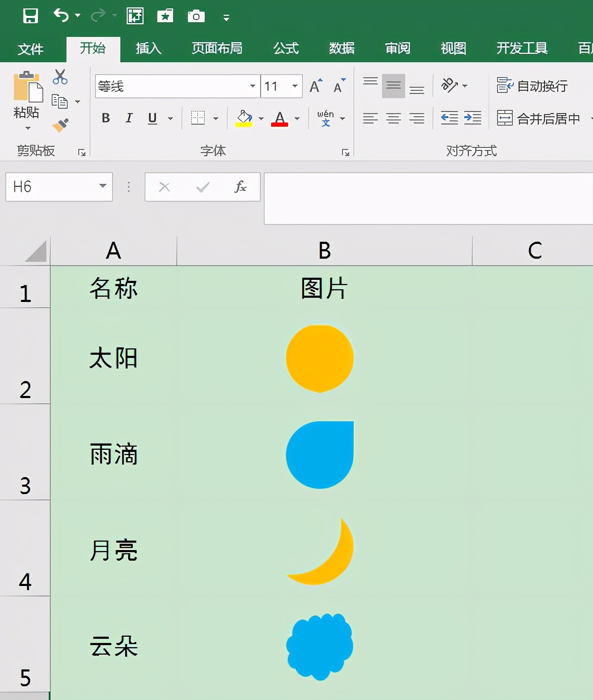Select column B header

(x=324, y=251)
